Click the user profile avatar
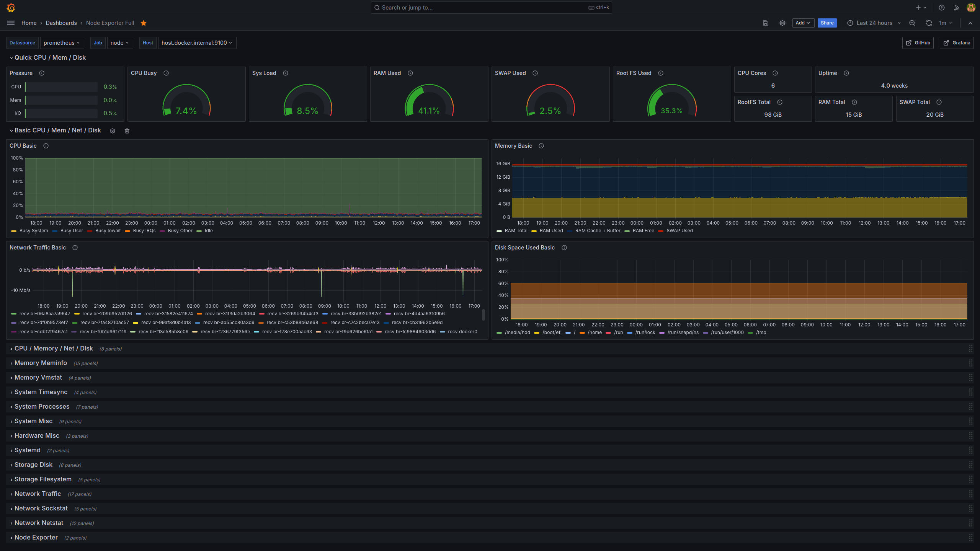The height and width of the screenshot is (551, 980). 971,8
